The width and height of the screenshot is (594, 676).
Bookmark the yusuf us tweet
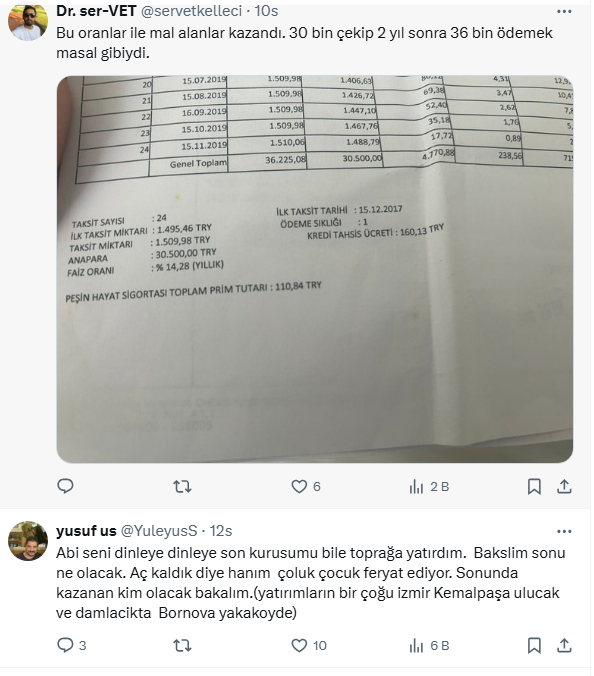[x=534, y=645]
